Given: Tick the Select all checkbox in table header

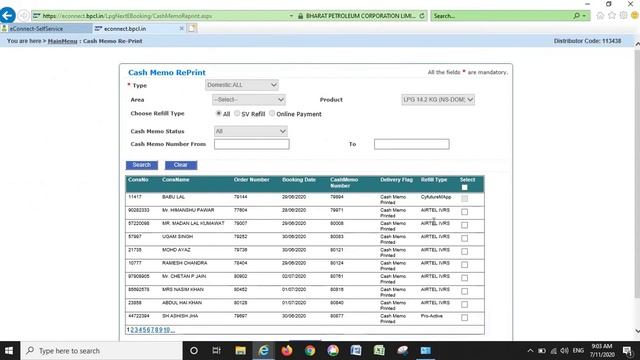Looking at the screenshot, I should 464,187.
